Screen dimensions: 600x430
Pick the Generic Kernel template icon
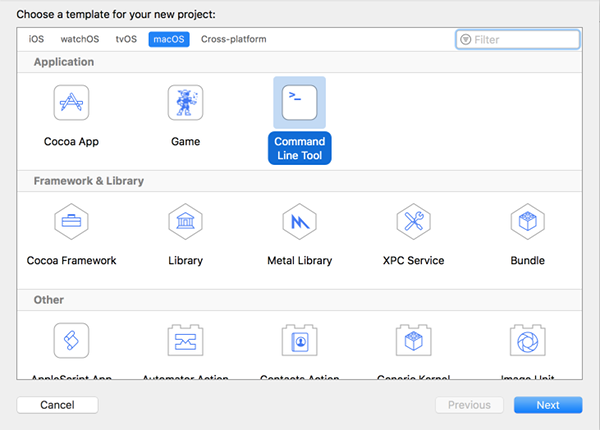click(413, 341)
